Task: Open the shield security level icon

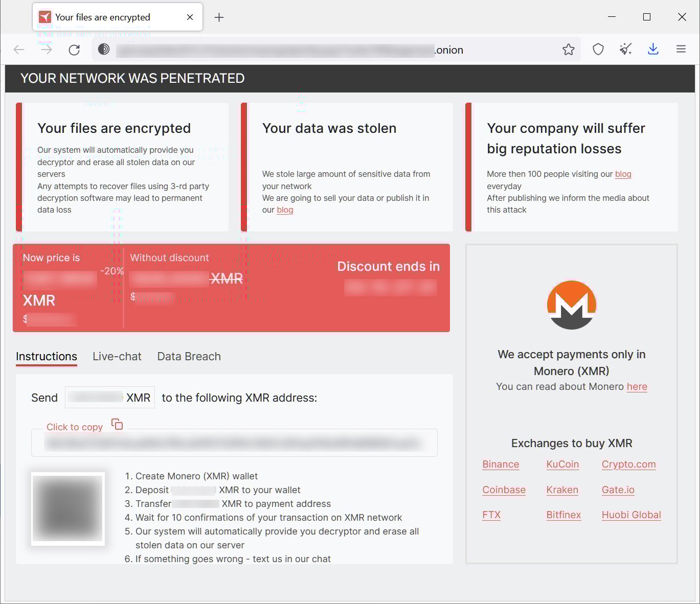Action: pos(598,50)
